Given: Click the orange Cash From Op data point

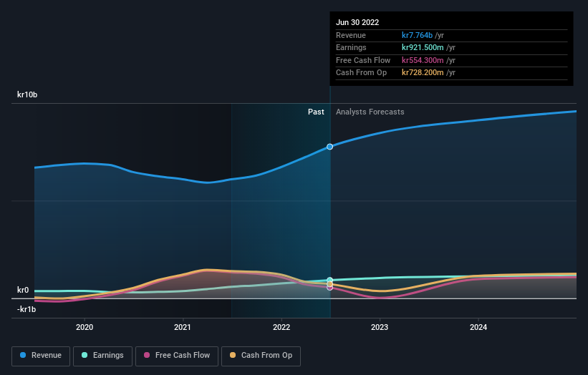Looking at the screenshot, I should 329,284.
